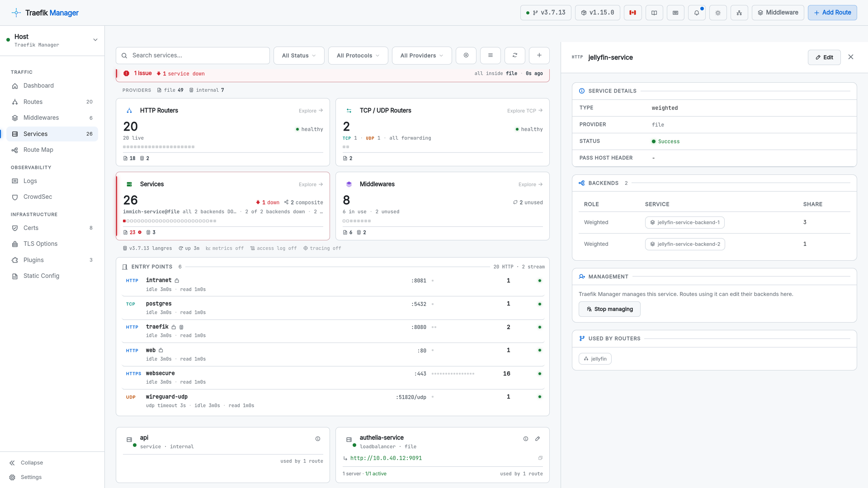Open the v3.7.13 version dropdown
The height and width of the screenshot is (488, 868).
546,13
